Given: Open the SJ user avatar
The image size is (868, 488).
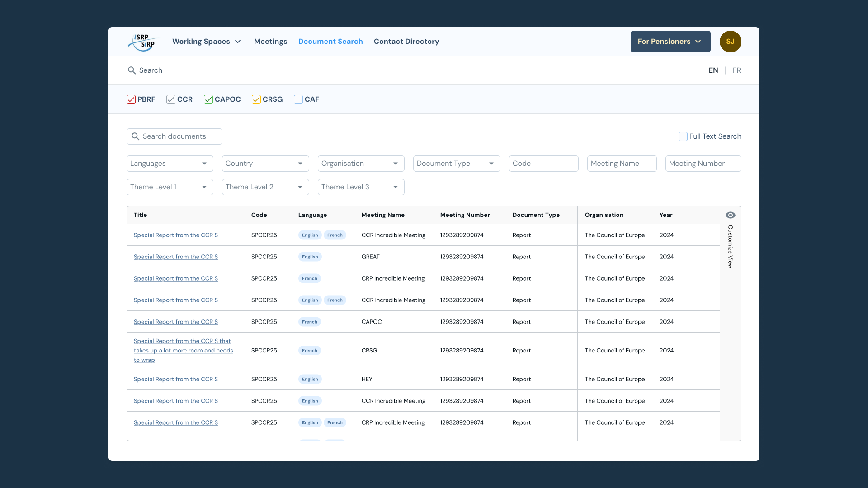Looking at the screenshot, I should [x=730, y=42].
